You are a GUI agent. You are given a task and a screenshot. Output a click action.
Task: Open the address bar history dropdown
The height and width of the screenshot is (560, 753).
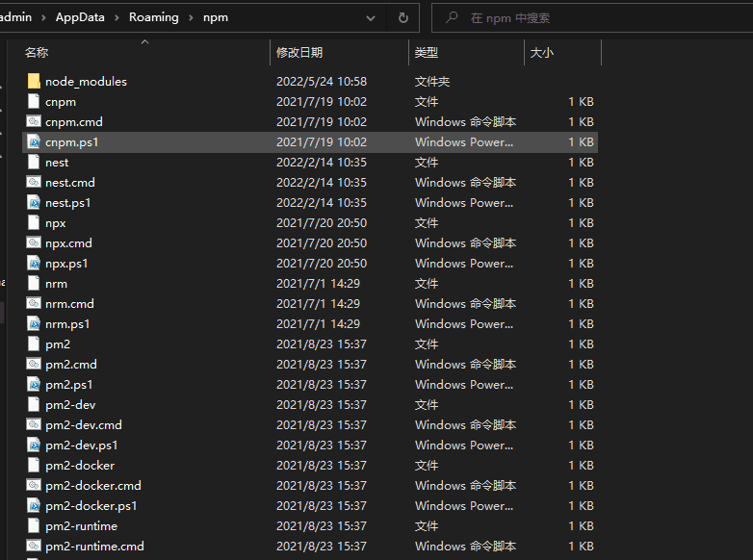tap(371, 18)
